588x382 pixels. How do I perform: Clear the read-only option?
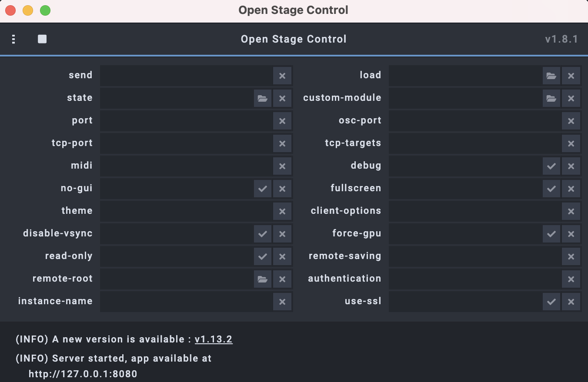click(x=282, y=256)
